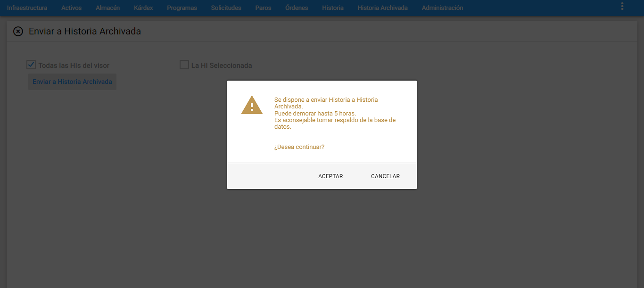This screenshot has height=288, width=644.
Task: Click the Puede demorar hasta 5 horas text
Action: point(315,114)
